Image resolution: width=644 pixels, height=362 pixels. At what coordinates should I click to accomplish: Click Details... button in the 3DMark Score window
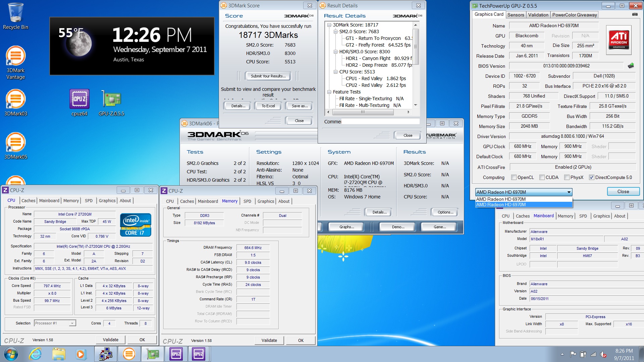click(x=238, y=106)
